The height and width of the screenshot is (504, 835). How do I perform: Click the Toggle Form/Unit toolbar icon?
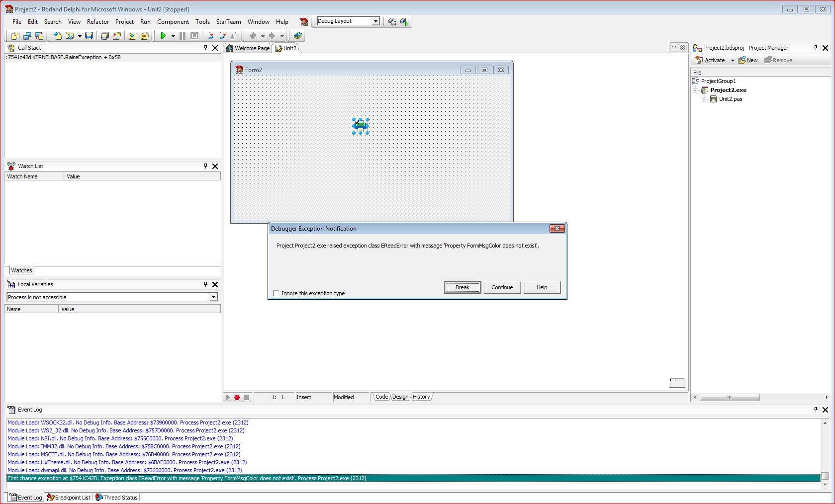[39, 36]
